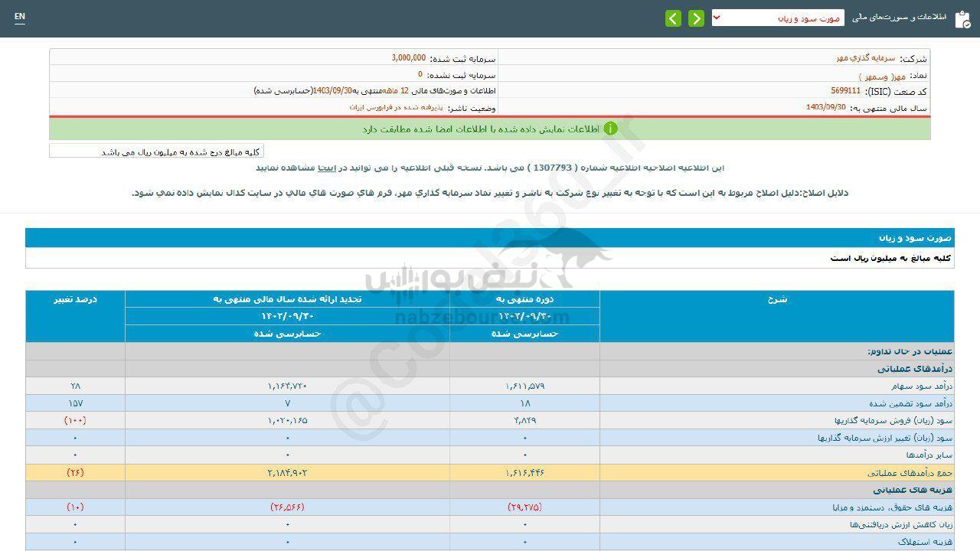Click the value 1,611,579 in the table
Image resolution: width=980 pixels, height=551 pixels.
click(525, 386)
